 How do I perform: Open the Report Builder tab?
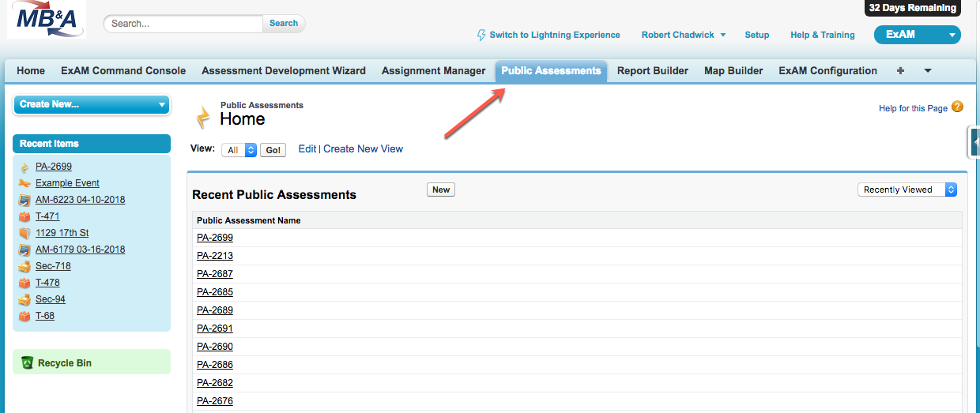coord(653,71)
